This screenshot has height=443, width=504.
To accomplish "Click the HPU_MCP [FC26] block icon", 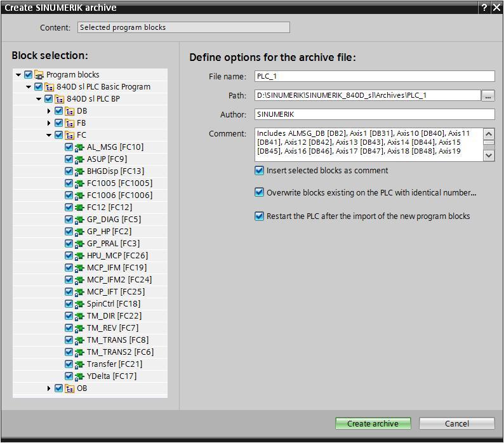I will [79, 256].
